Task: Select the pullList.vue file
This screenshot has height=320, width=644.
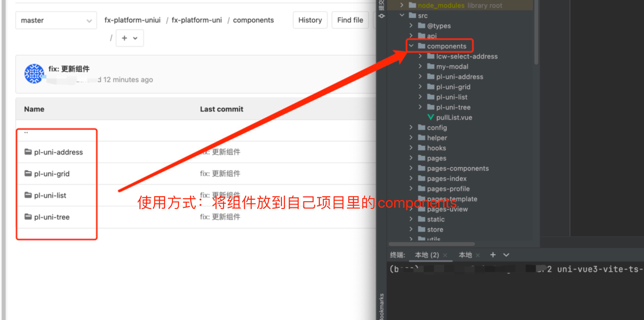Action: [454, 118]
